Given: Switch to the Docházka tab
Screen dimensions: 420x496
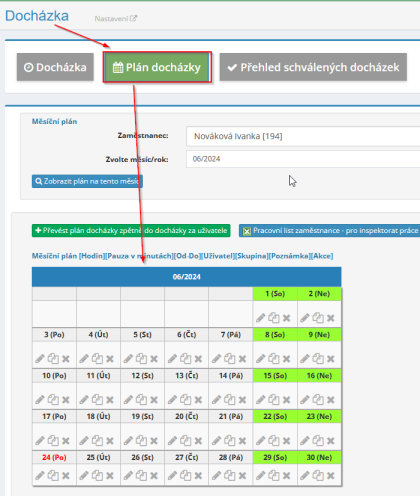Looking at the screenshot, I should [55, 67].
